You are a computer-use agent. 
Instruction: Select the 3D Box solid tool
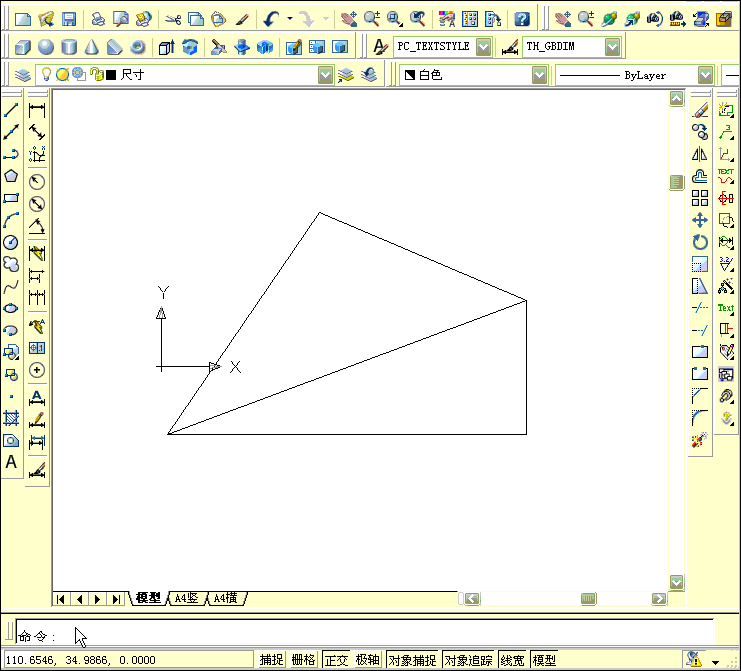coord(23,47)
